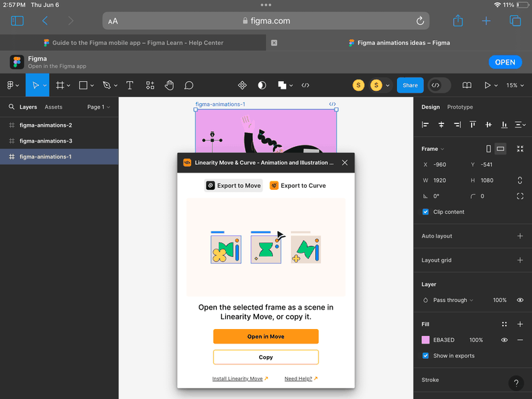Uncheck the Clip content checkbox
This screenshot has height=399, width=532.
425,212
